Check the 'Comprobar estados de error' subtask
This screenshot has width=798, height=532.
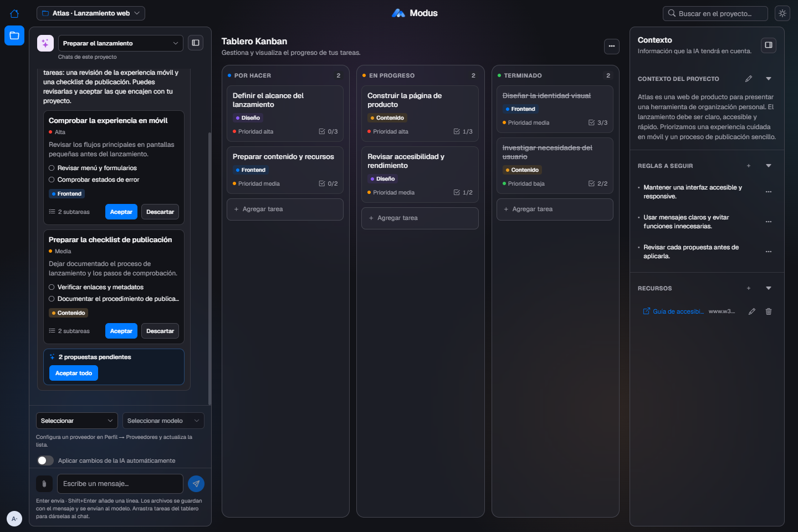point(52,180)
